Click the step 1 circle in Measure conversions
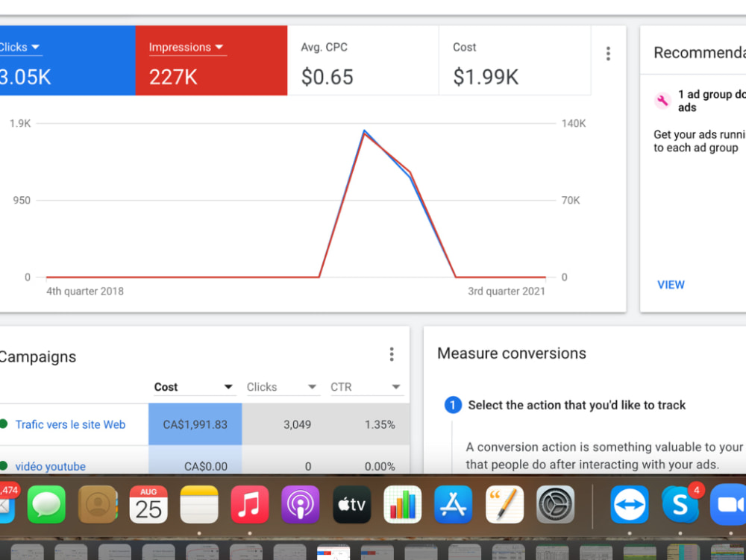 coord(453,405)
